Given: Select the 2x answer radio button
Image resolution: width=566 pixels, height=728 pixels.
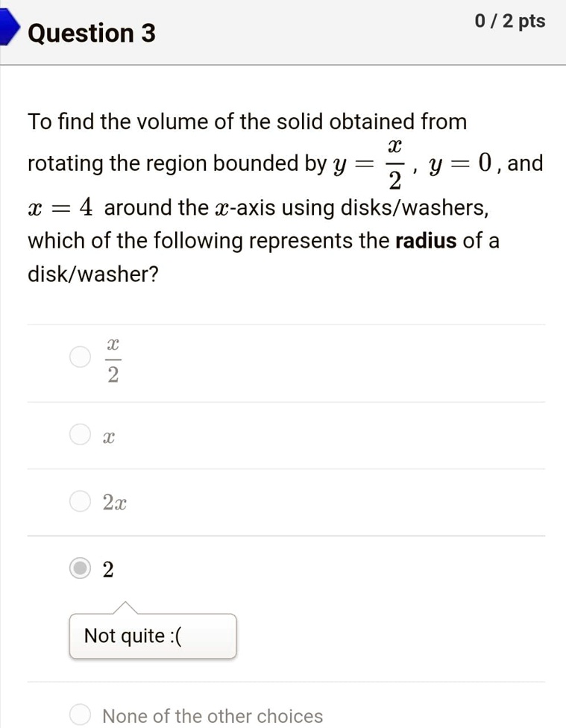Looking at the screenshot, I should coord(79,501).
